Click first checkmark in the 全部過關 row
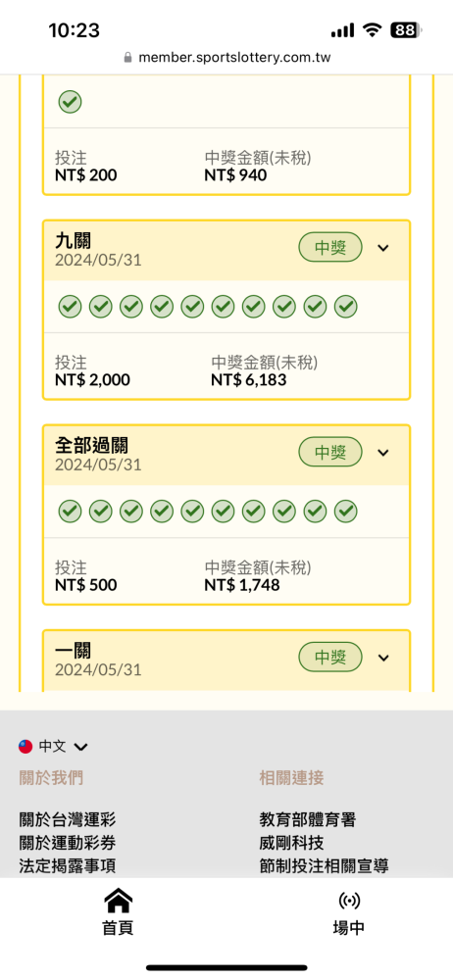This screenshot has height=980, width=453. coord(70,512)
